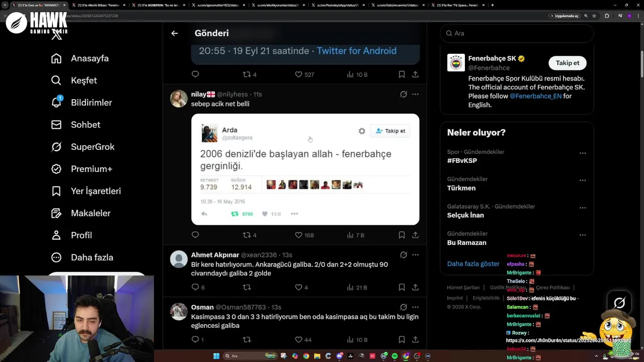
Task: Open the floating Grok button
Action: point(619,303)
